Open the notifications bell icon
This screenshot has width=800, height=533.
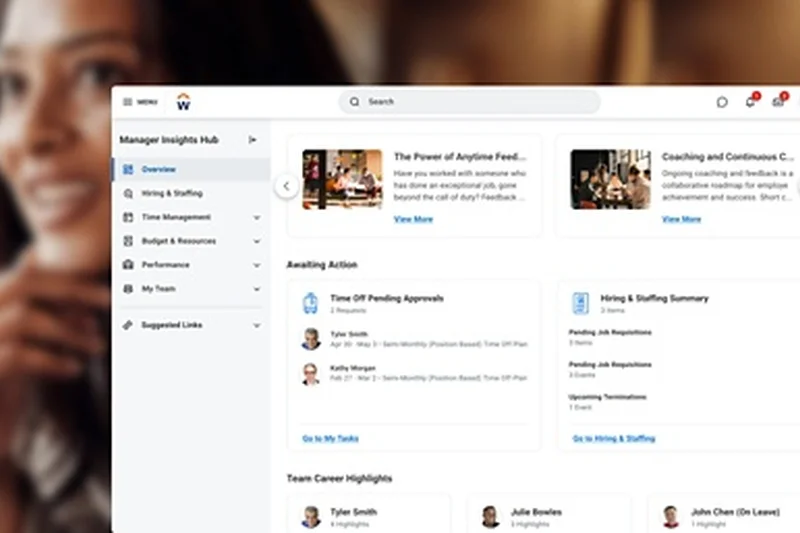click(x=750, y=102)
